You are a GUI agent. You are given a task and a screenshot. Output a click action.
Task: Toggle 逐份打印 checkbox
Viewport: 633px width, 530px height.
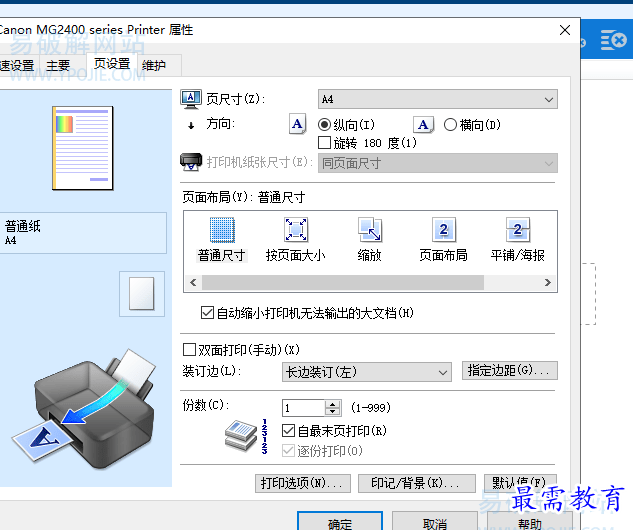pos(288,450)
